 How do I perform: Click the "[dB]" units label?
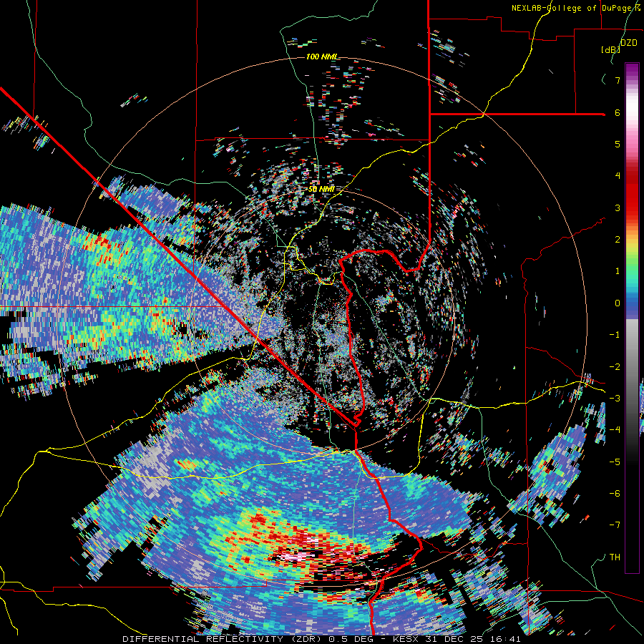point(610,49)
